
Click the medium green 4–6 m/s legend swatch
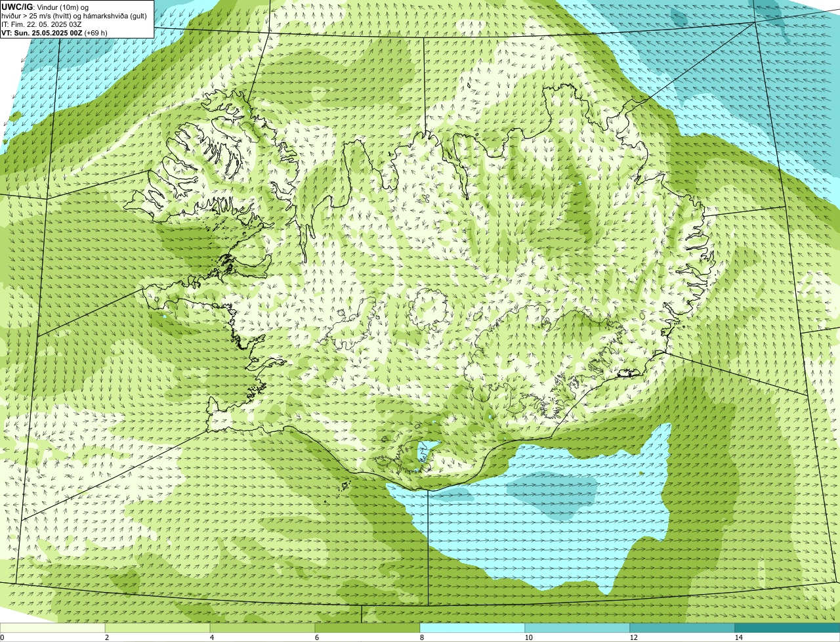pyautogui.click(x=262, y=628)
